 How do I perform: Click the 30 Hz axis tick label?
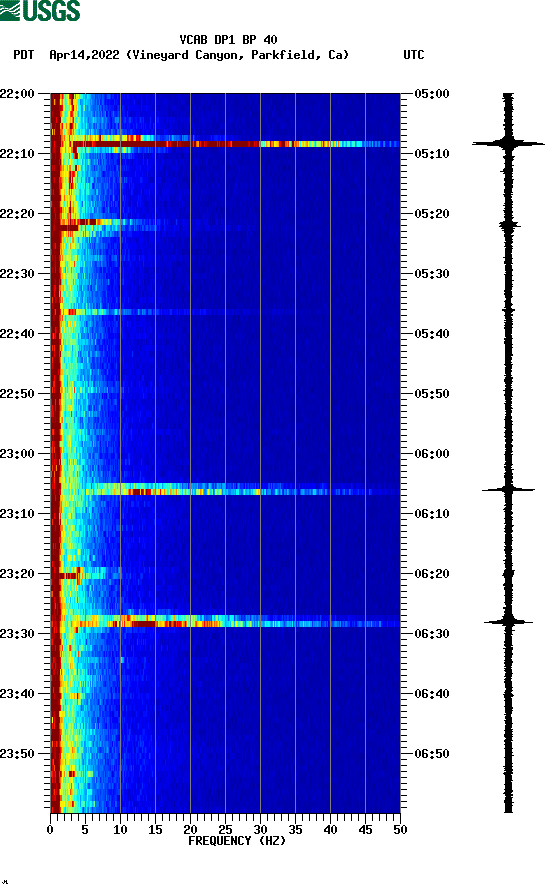point(260,830)
